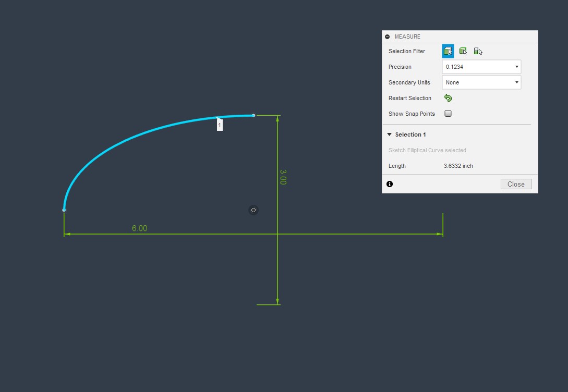Select the body selection filter icon
Viewport: 568px width, 392px height.
coord(463,51)
